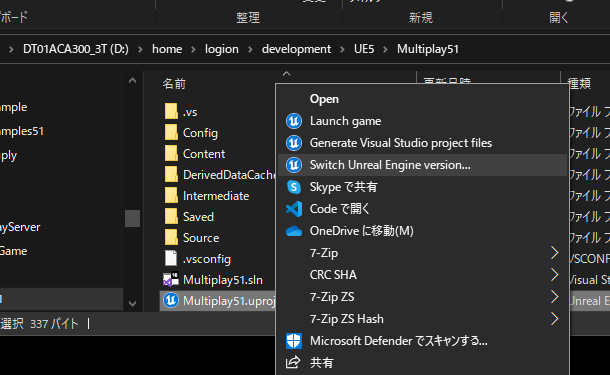Click the Skype icon in context menu
Viewport: 610px width, 375px height.
pyautogui.click(x=294, y=187)
